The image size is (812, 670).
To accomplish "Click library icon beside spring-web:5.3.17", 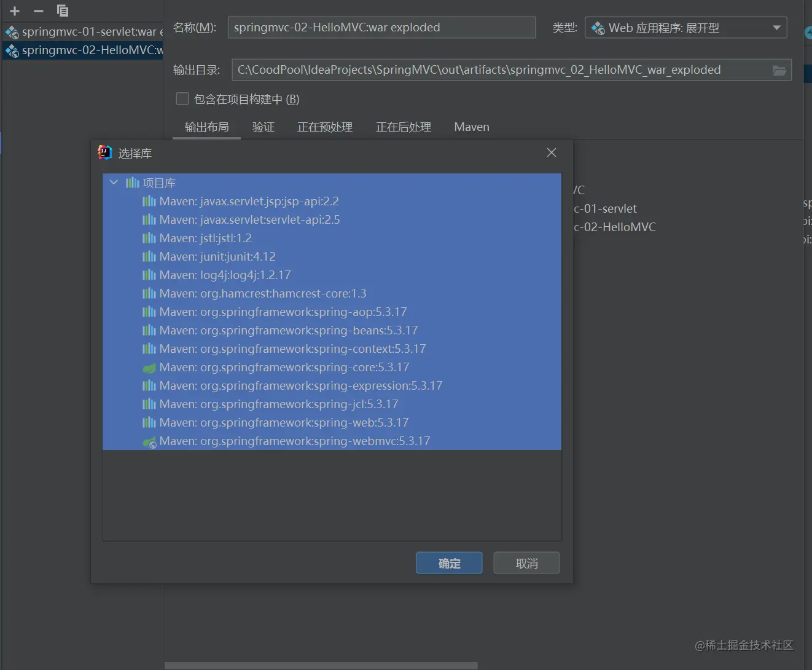I will (149, 423).
